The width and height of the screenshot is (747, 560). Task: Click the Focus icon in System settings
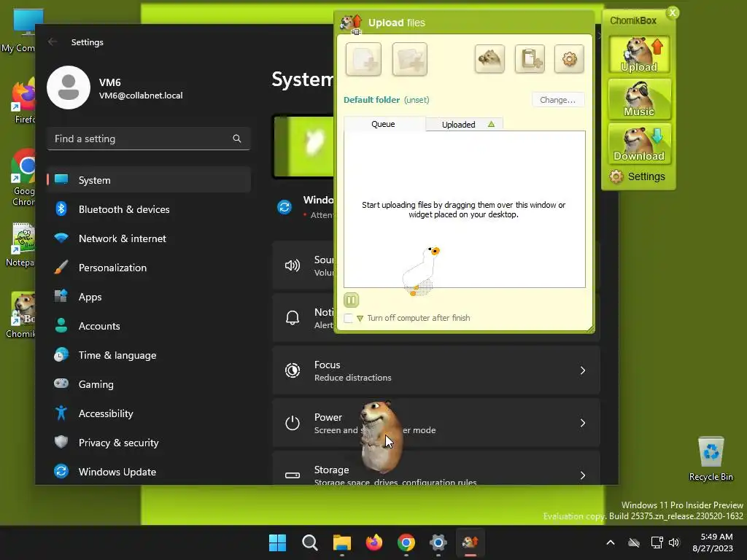[x=292, y=370]
